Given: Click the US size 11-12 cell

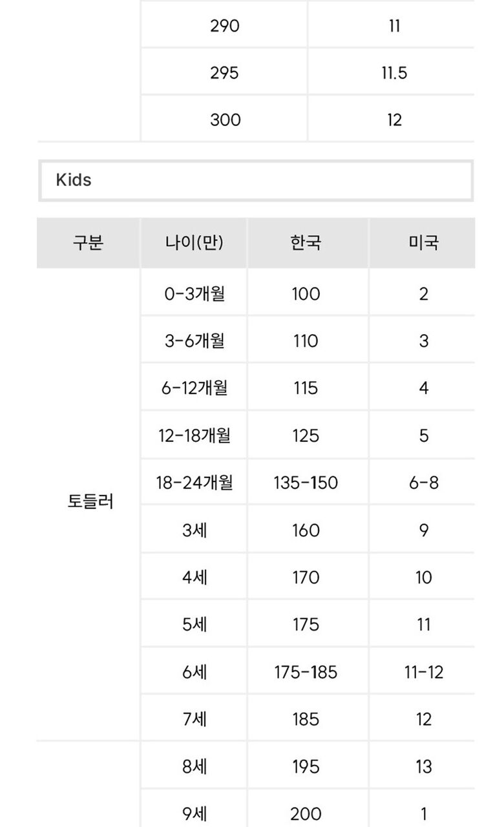Looking at the screenshot, I should (423, 672).
